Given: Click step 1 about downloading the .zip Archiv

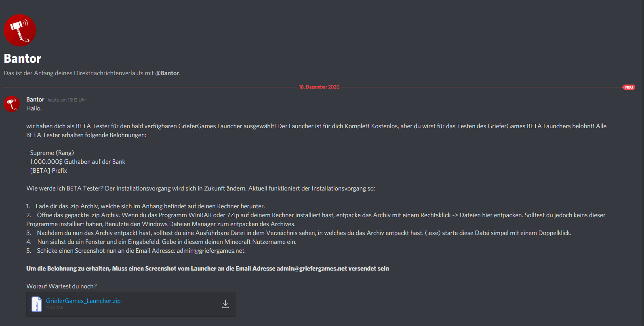Looking at the screenshot, I should [x=145, y=206].
